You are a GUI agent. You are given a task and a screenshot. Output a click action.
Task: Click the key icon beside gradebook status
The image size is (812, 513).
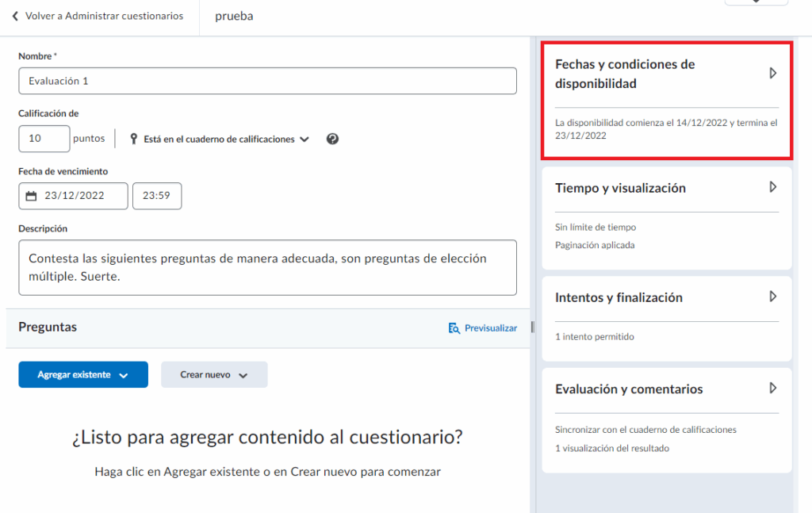click(x=132, y=139)
